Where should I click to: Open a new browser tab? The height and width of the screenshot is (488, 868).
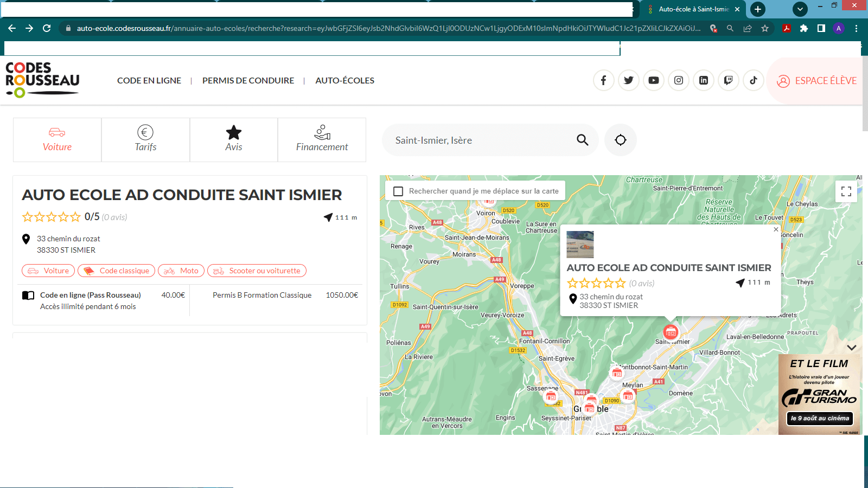(x=758, y=9)
